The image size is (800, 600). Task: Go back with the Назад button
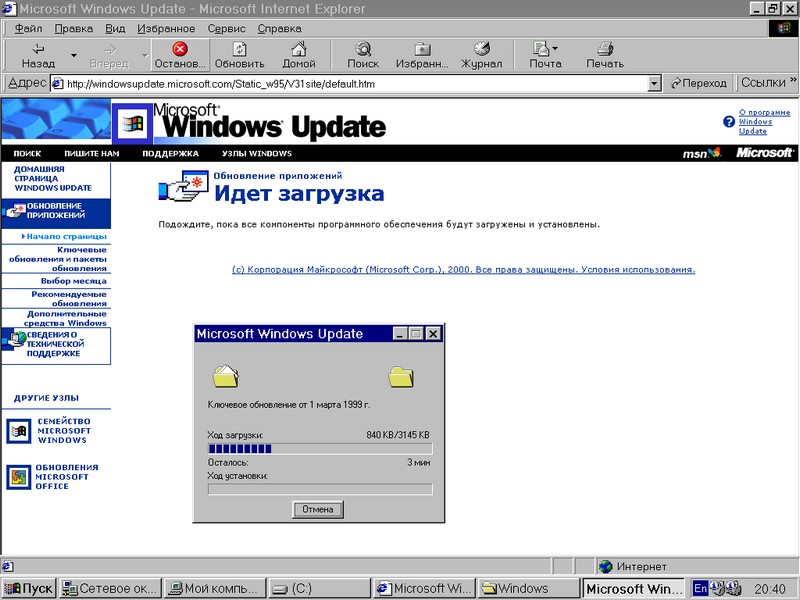click(38, 56)
